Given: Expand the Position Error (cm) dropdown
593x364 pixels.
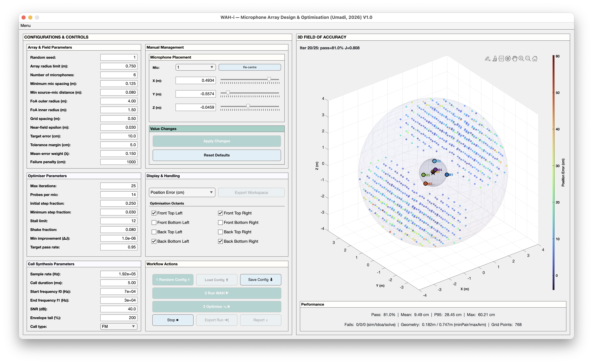Looking at the screenshot, I should pyautogui.click(x=182, y=192).
